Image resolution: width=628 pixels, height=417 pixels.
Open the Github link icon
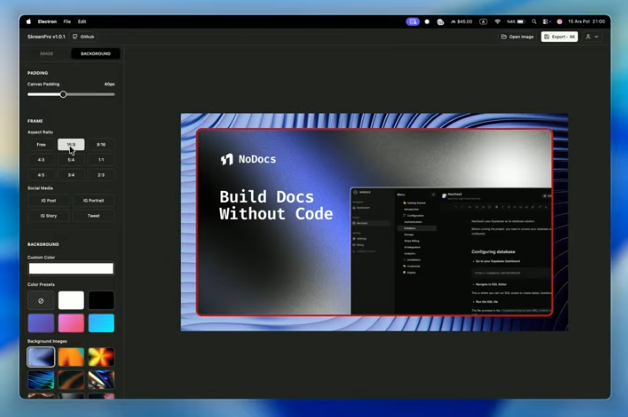click(75, 36)
